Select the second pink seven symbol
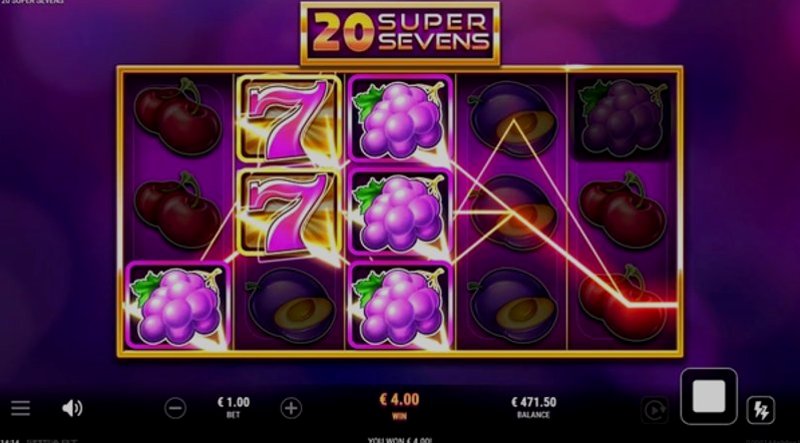 [289, 214]
